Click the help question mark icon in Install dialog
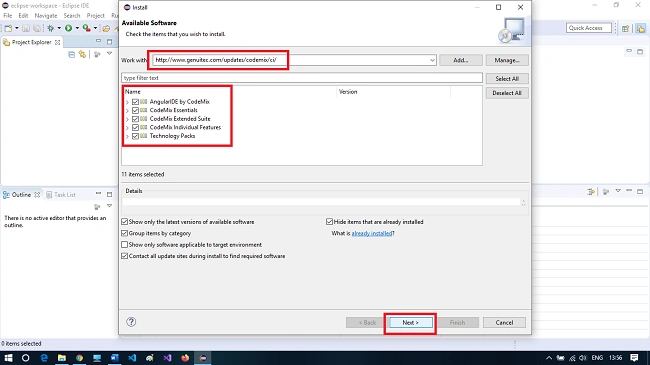This screenshot has width=650, height=365. pos(131,322)
